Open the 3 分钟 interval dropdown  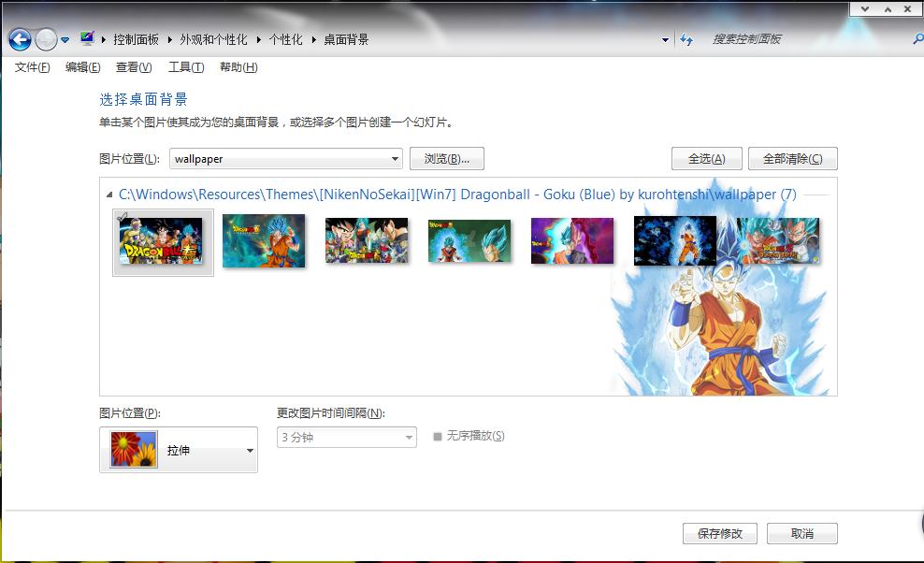pos(346,438)
